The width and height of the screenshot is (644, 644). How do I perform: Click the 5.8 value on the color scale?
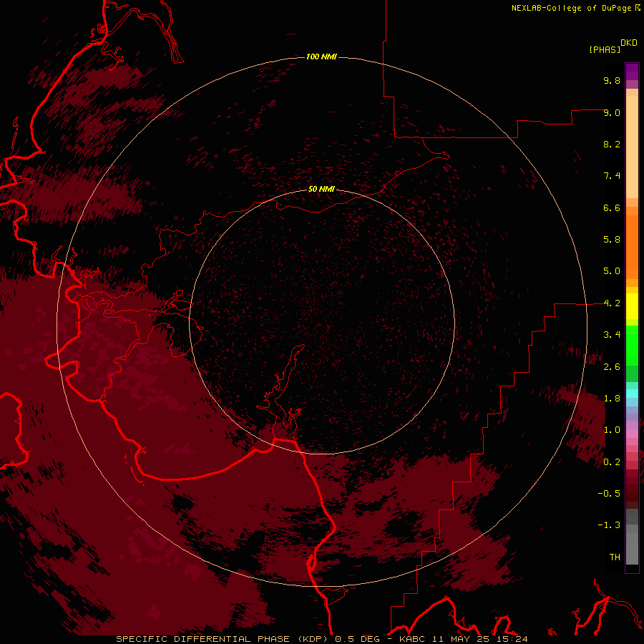(612, 240)
